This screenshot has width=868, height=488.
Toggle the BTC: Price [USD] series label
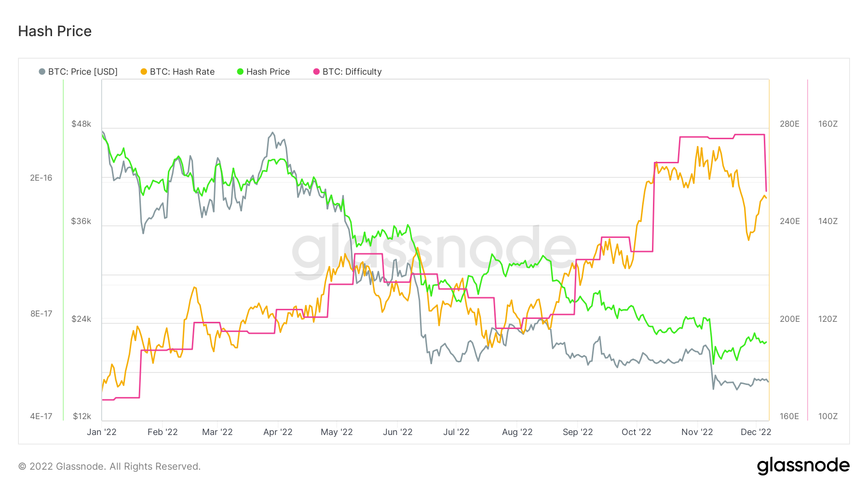(83, 72)
